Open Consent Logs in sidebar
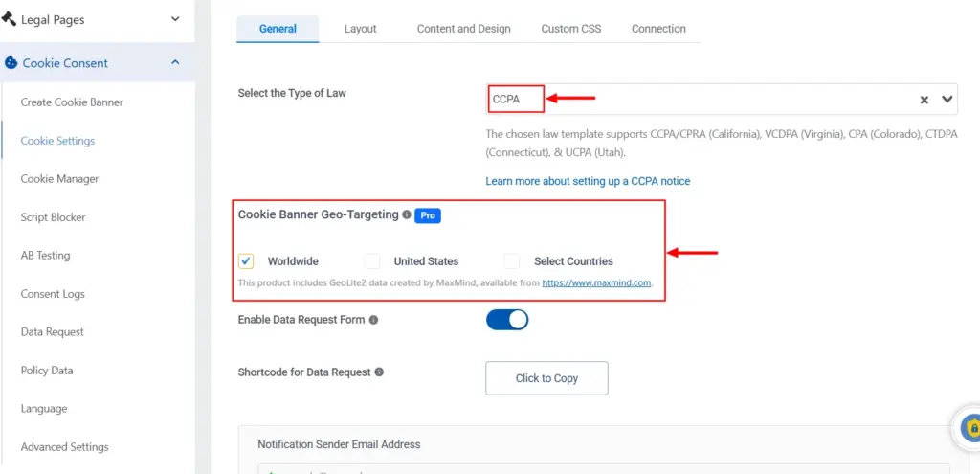Screen dimensions: 980x474 (53, 294)
